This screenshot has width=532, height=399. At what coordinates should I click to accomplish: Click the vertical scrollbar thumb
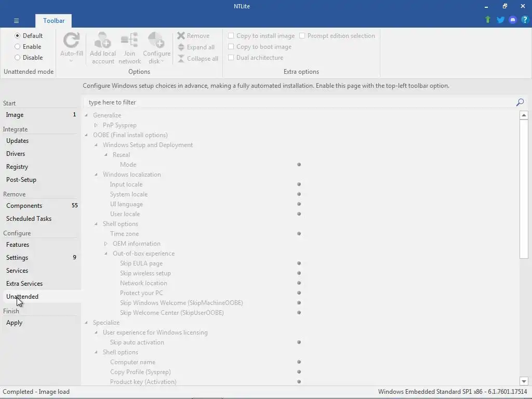(524, 189)
